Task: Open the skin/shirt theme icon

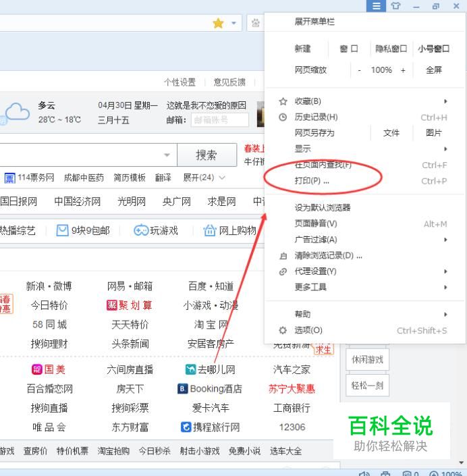Action: [395, 6]
